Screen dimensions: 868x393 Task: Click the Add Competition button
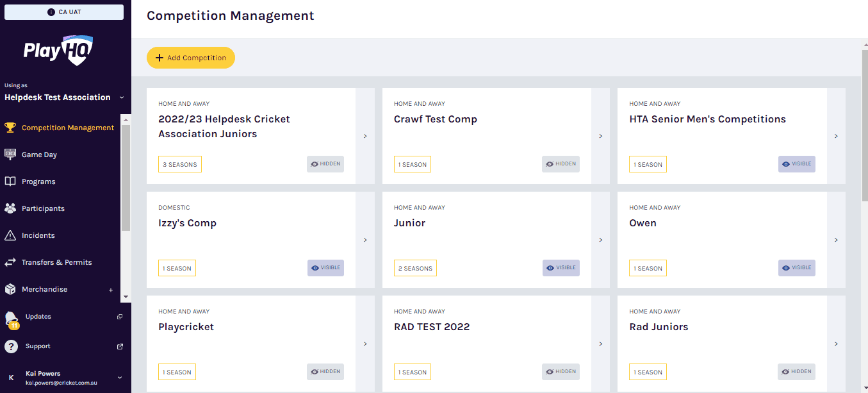[x=191, y=58]
